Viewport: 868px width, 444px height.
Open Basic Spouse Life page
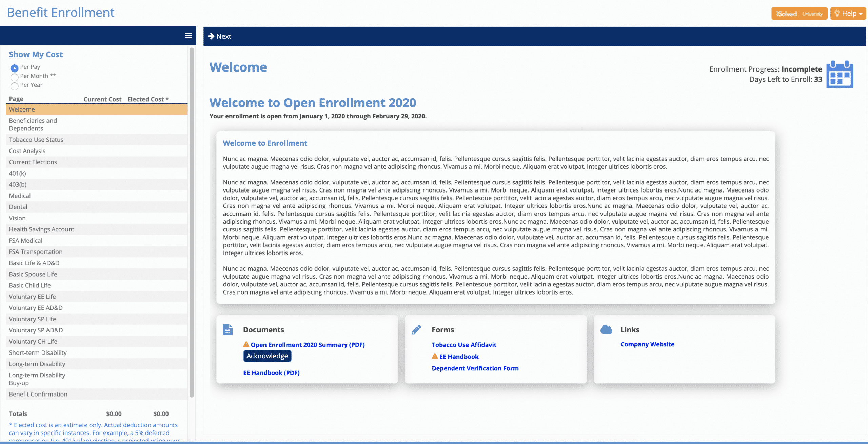(97, 274)
